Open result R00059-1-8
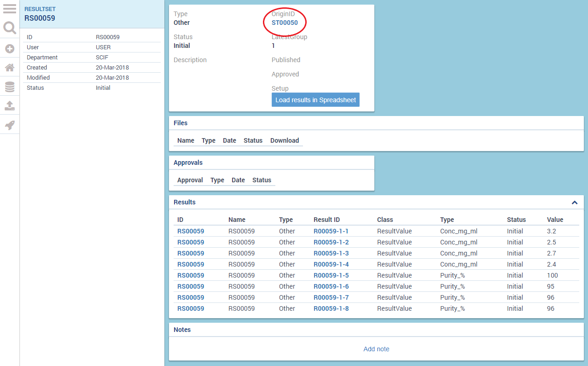Image resolution: width=588 pixels, height=366 pixels. [x=331, y=308]
